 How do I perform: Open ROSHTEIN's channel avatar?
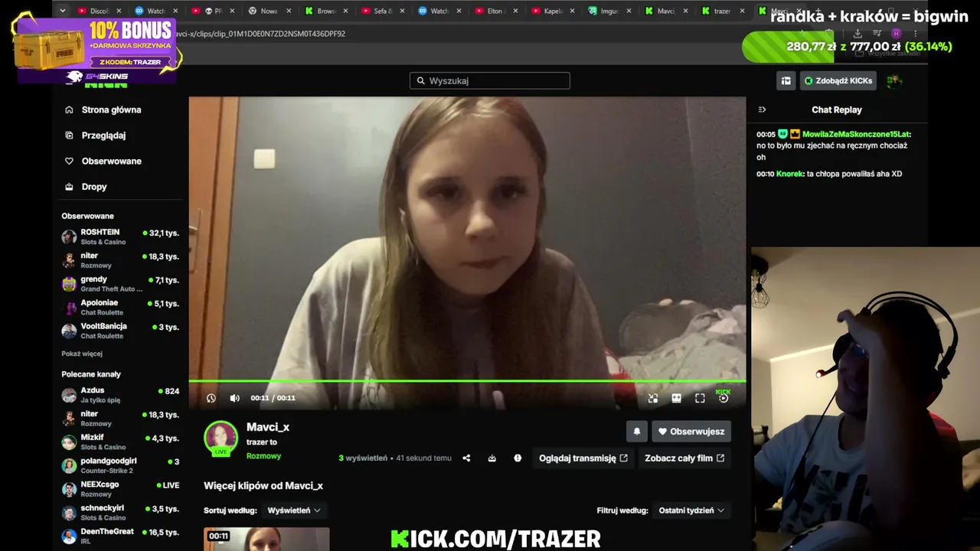click(x=70, y=237)
